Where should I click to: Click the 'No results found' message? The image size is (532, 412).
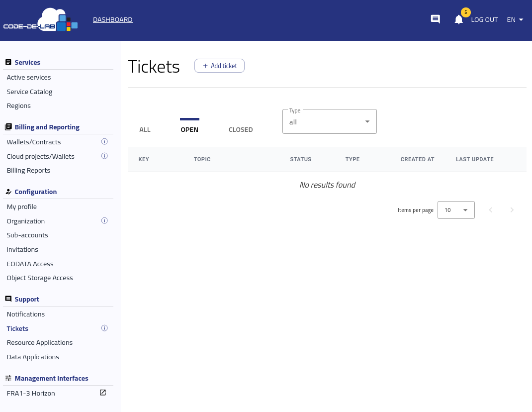point(328,185)
